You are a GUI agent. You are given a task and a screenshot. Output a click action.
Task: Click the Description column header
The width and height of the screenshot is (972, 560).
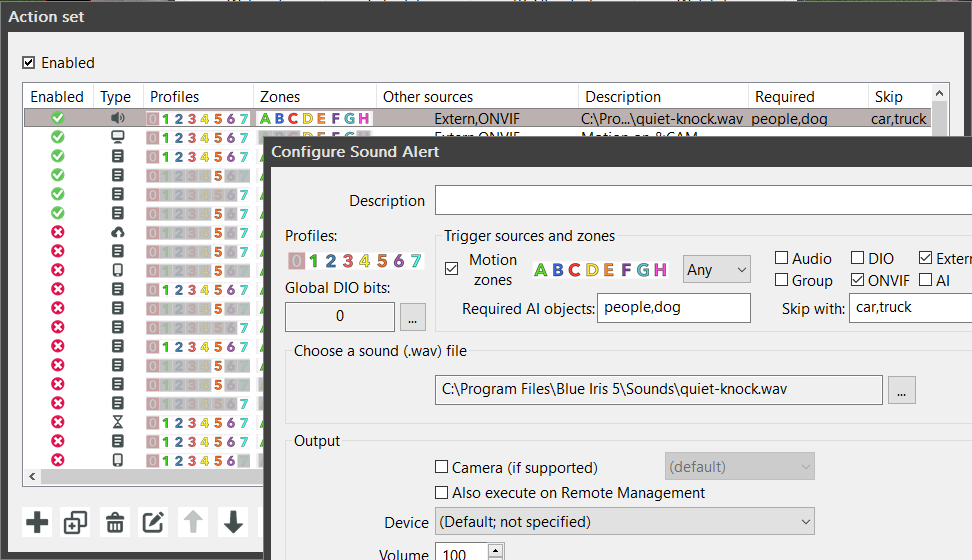tap(623, 97)
